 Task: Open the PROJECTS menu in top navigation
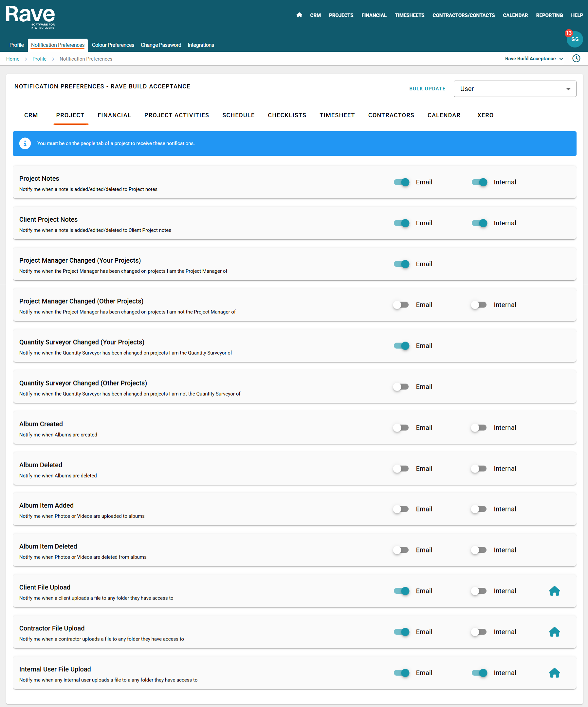coord(341,15)
